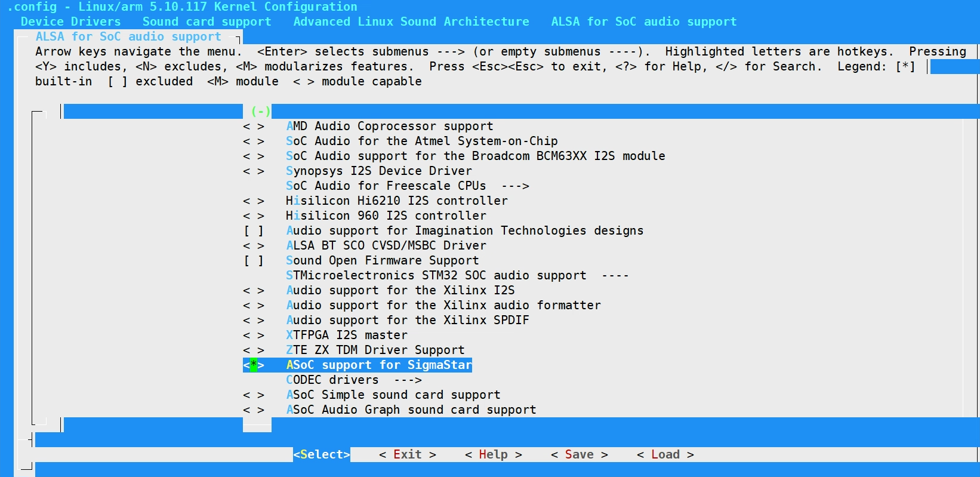The width and height of the screenshot is (980, 477).
Task: Click the Help button
Action: point(494,454)
